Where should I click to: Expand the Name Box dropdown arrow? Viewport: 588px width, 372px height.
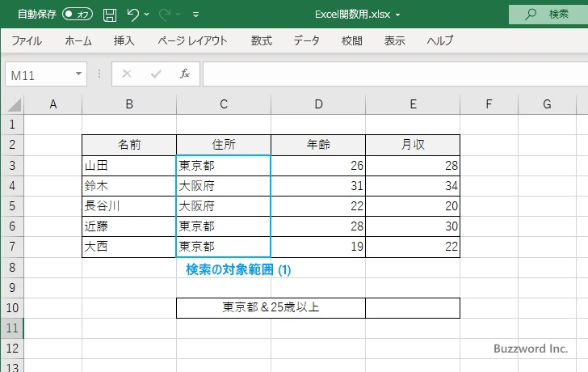79,74
